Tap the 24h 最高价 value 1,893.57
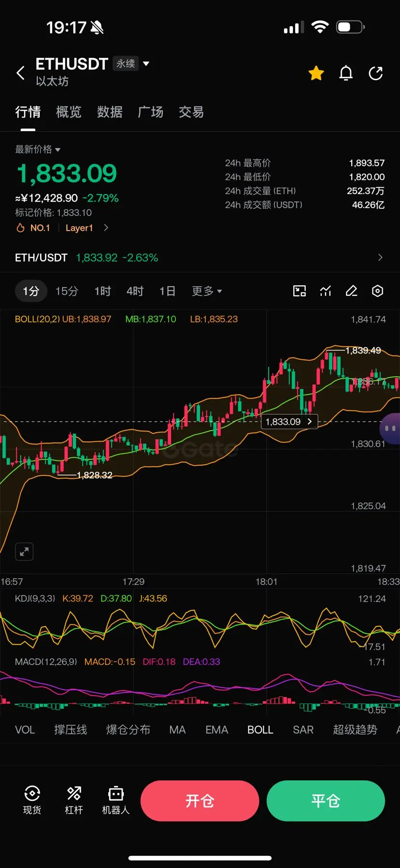Screen dimensions: 400x868 (367, 163)
